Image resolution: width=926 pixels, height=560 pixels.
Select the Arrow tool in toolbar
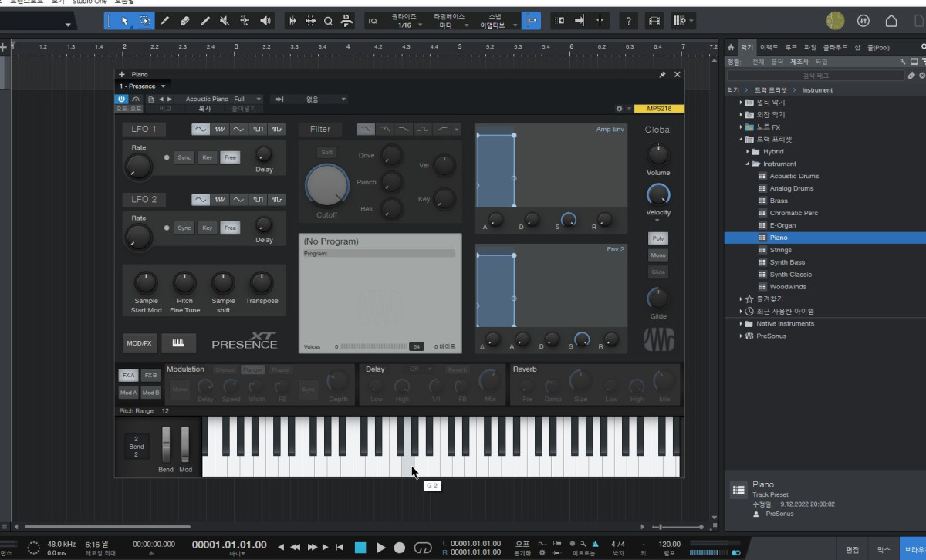[124, 21]
